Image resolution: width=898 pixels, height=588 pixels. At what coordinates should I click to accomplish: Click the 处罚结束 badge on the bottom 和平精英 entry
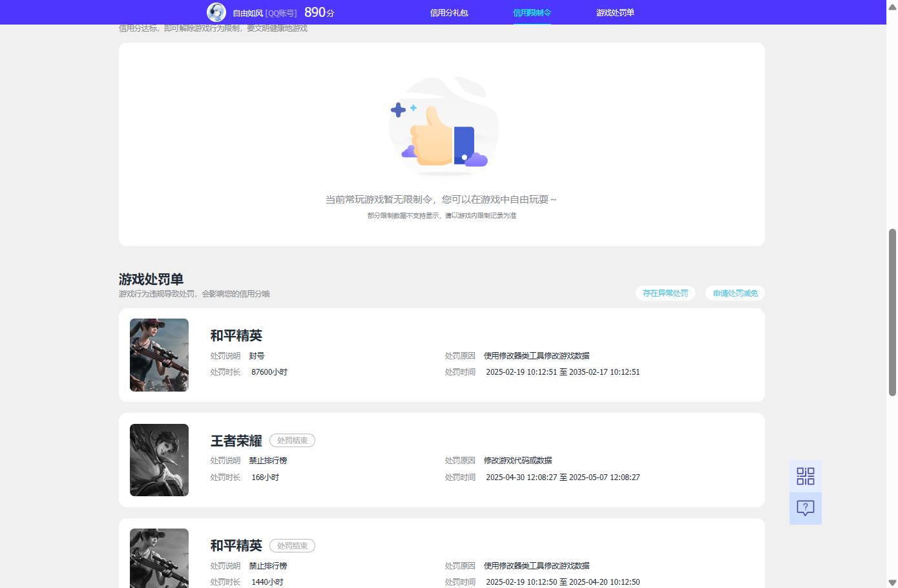(292, 545)
